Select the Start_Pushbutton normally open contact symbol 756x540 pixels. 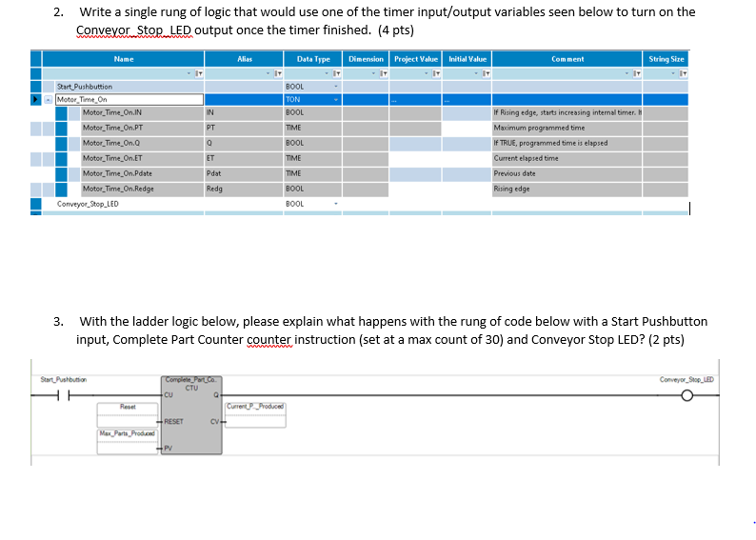tap(63, 396)
